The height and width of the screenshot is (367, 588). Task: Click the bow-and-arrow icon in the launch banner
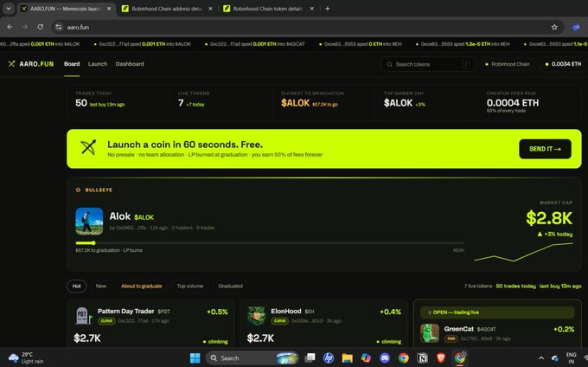click(88, 147)
